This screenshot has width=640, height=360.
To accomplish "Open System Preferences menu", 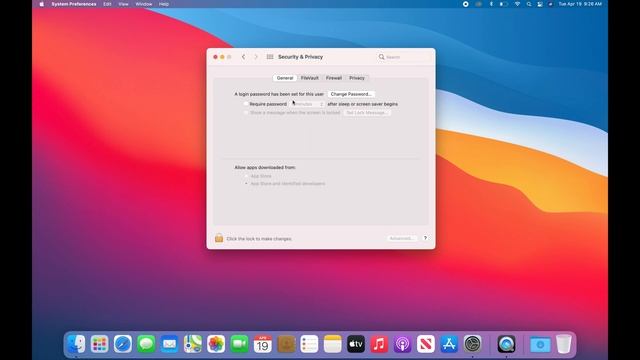I will [74, 4].
